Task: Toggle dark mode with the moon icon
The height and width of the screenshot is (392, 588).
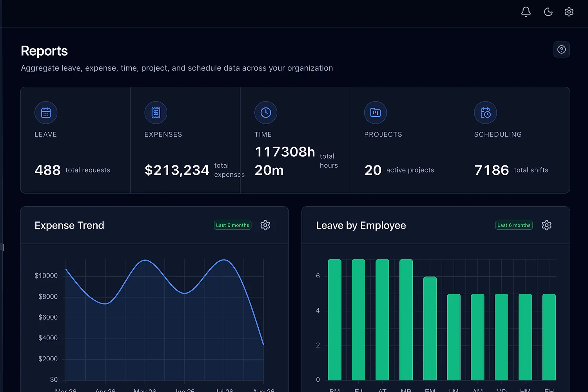Action: tap(548, 12)
